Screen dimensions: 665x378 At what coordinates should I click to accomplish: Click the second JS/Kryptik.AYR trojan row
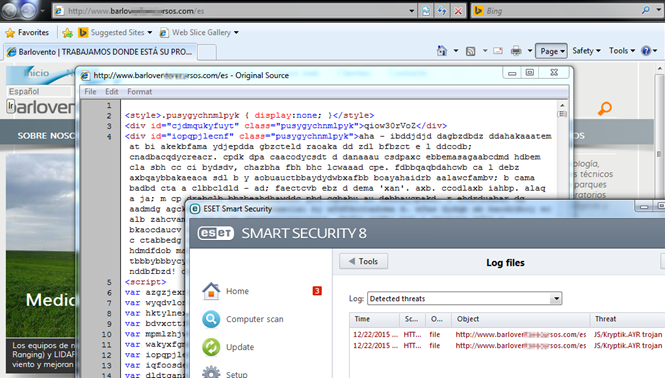coord(507,345)
